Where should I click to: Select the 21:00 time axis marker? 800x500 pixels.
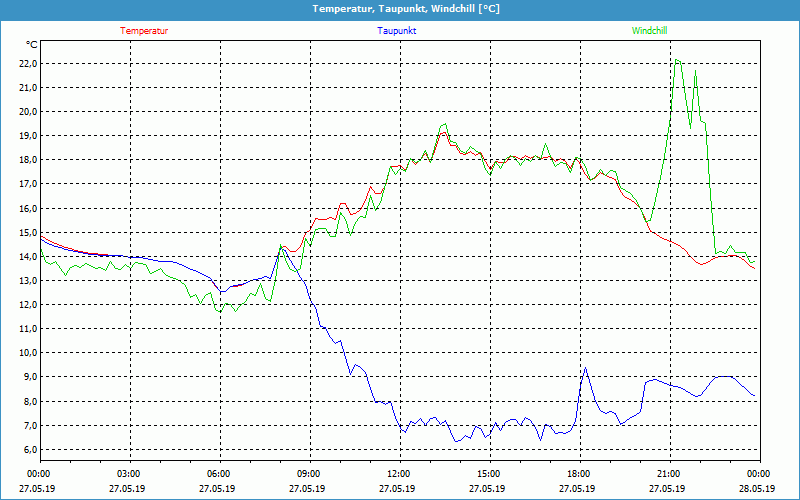click(669, 473)
